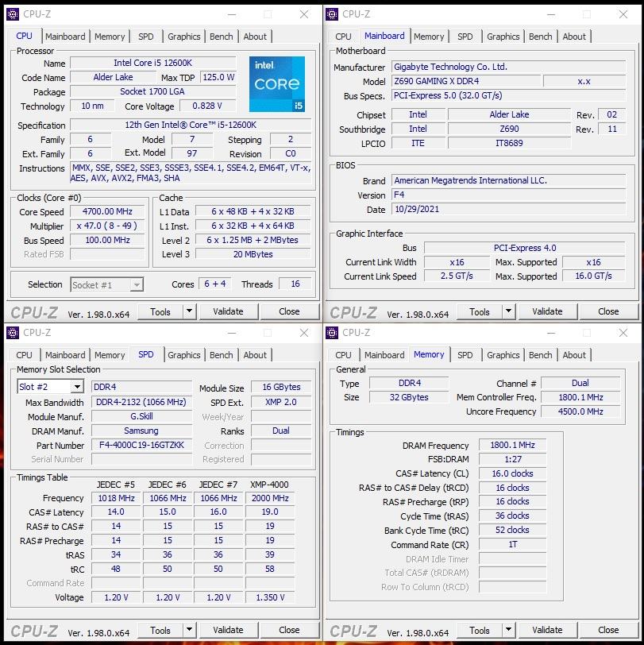This screenshot has width=644, height=645.
Task: Click CPU-Z app icon in SPD window title bar
Action: (x=13, y=332)
